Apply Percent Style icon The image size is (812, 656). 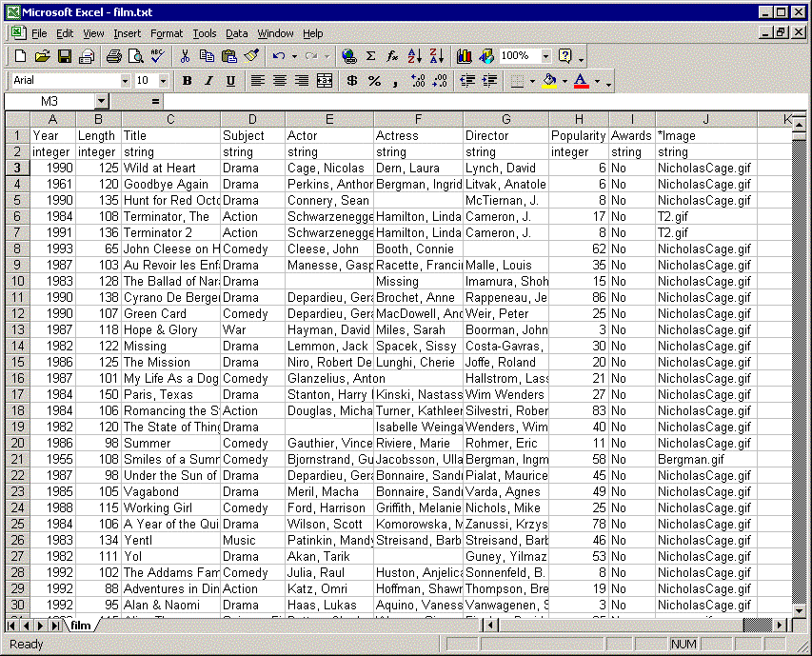point(374,81)
